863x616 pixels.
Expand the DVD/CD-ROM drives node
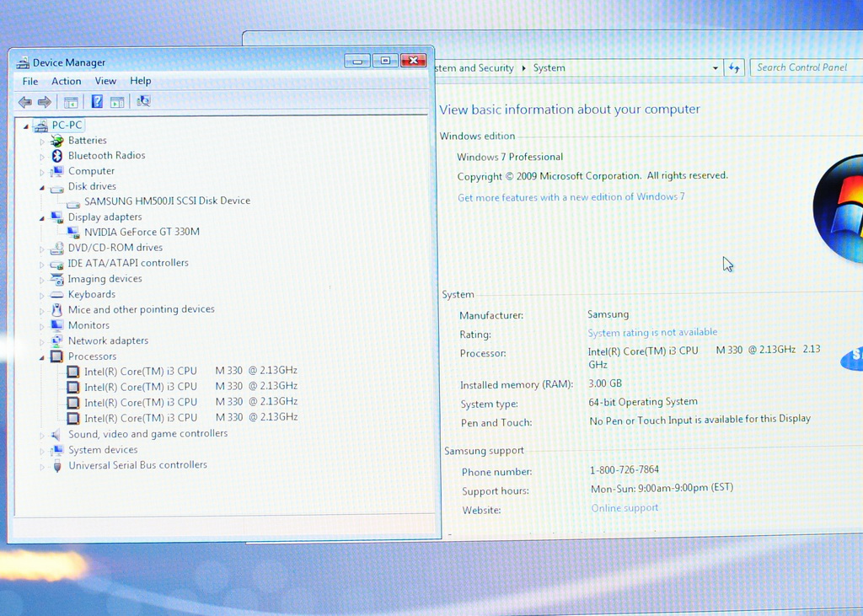coord(42,249)
